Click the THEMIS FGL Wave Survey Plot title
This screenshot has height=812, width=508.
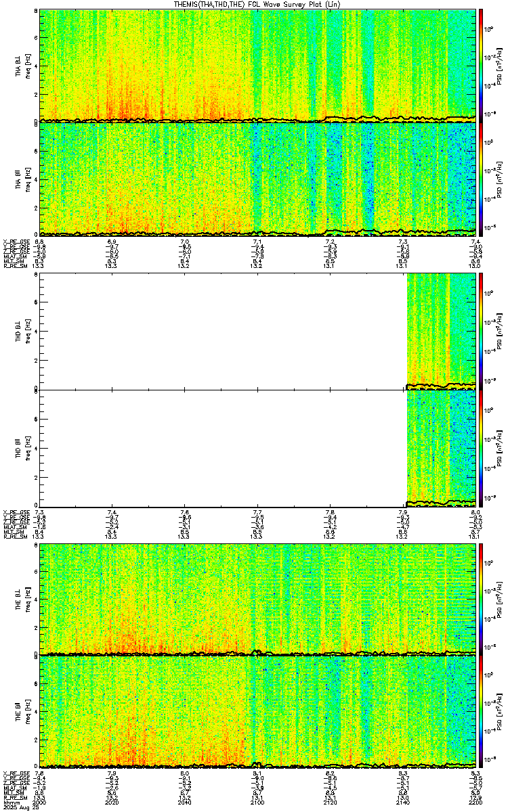[258, 4]
